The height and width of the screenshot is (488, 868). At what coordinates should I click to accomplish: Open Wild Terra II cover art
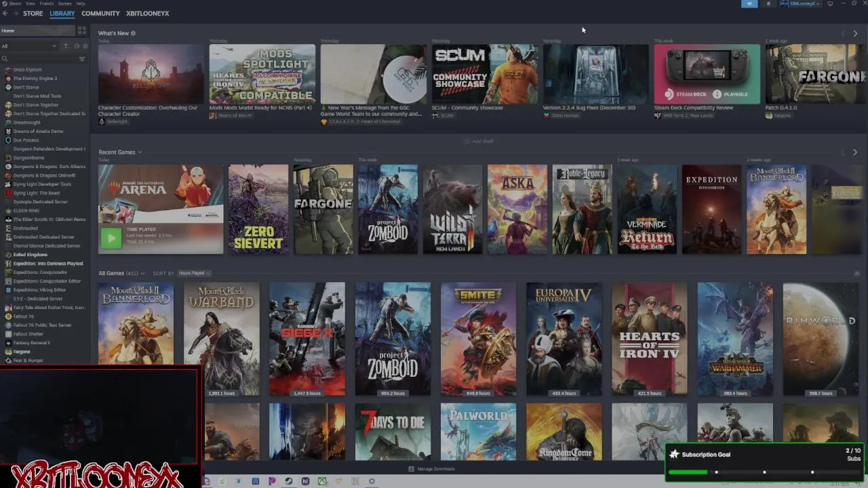(452, 209)
